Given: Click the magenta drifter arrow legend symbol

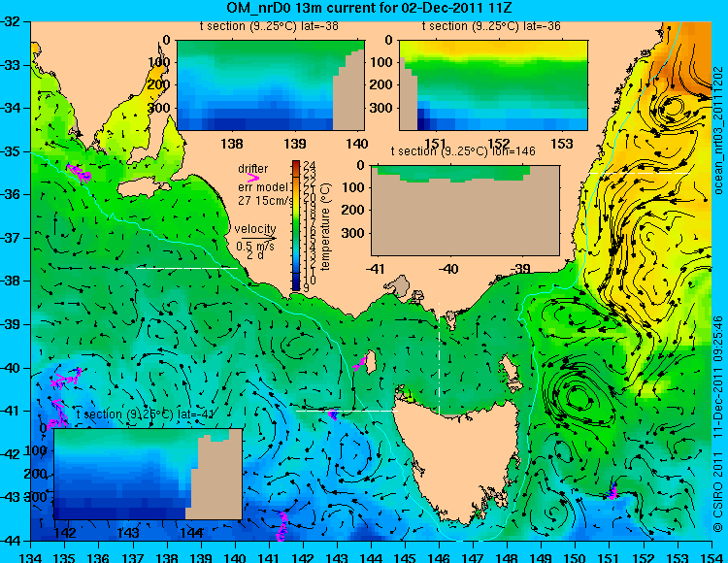Looking at the screenshot, I should [x=253, y=178].
